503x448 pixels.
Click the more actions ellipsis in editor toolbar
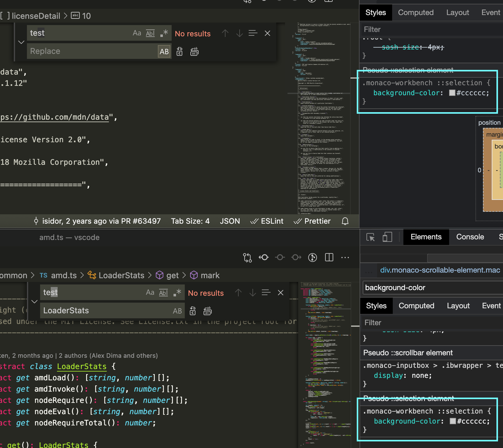(x=345, y=257)
